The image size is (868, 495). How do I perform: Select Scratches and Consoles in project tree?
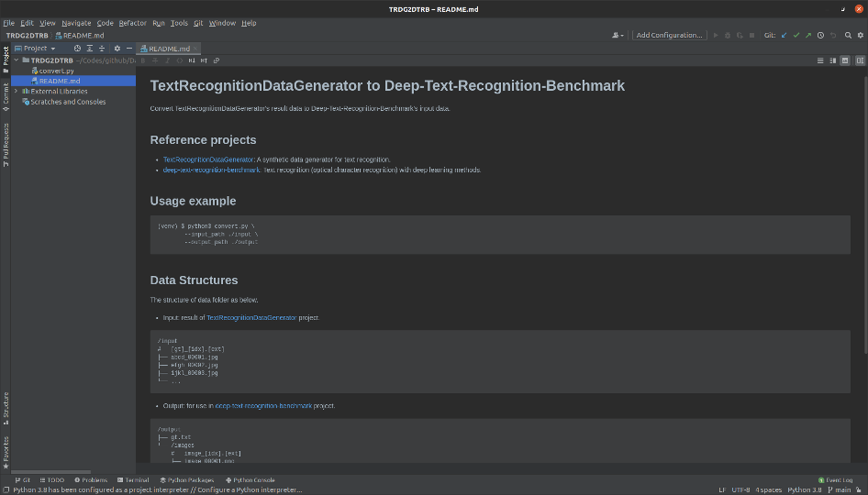[x=63, y=102]
